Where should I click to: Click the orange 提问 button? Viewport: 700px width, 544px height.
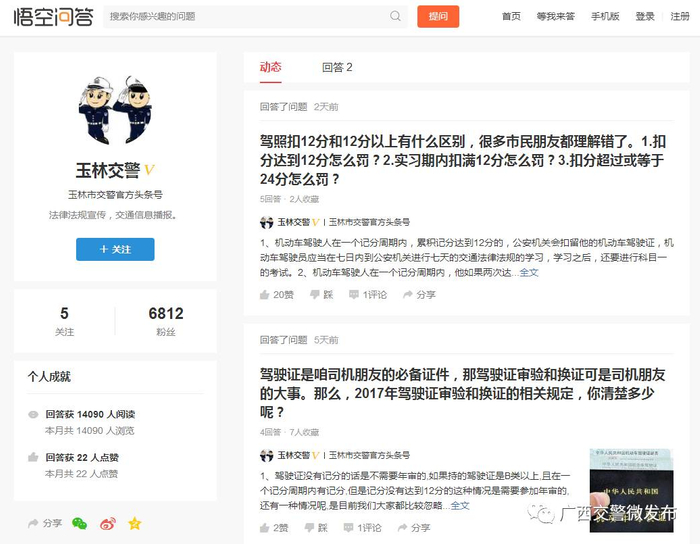click(438, 17)
